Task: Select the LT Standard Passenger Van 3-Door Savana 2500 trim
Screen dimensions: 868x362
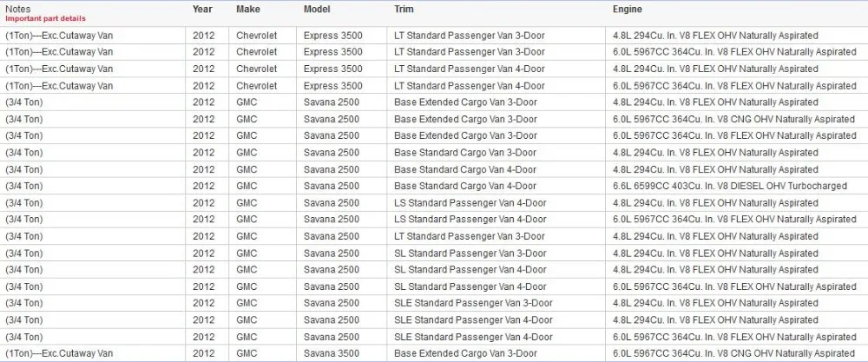Action: [x=470, y=236]
